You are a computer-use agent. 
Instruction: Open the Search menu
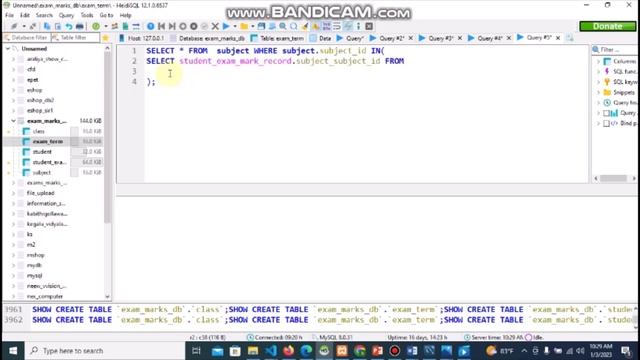44,15
